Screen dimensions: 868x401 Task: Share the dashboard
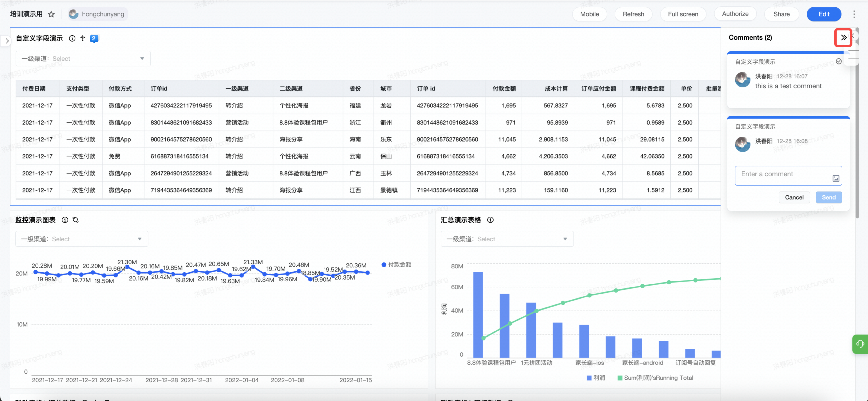coord(781,14)
